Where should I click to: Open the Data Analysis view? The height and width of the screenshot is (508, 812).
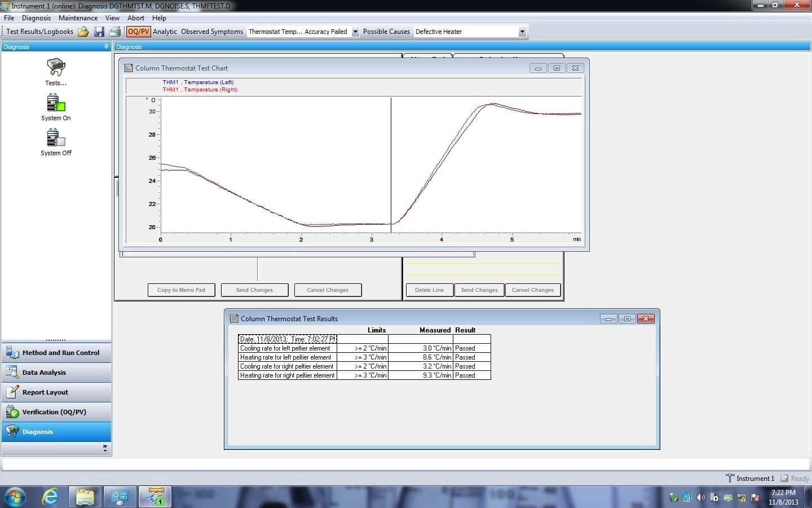[x=44, y=373]
